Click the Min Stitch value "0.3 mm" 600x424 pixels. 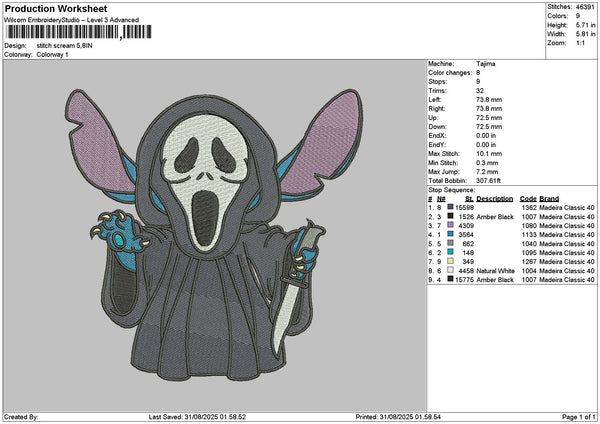tap(487, 163)
